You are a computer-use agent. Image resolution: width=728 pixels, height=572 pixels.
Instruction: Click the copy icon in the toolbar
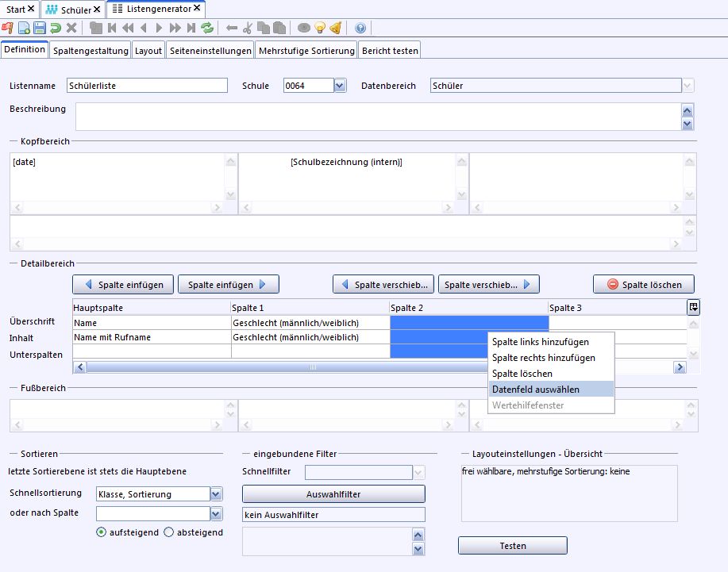pos(264,29)
